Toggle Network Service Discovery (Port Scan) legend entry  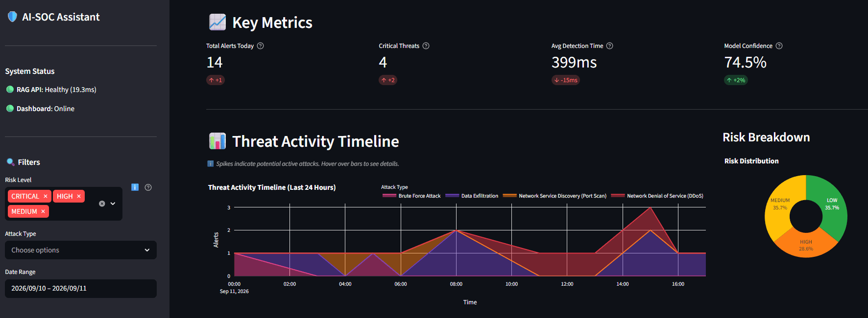(555, 196)
